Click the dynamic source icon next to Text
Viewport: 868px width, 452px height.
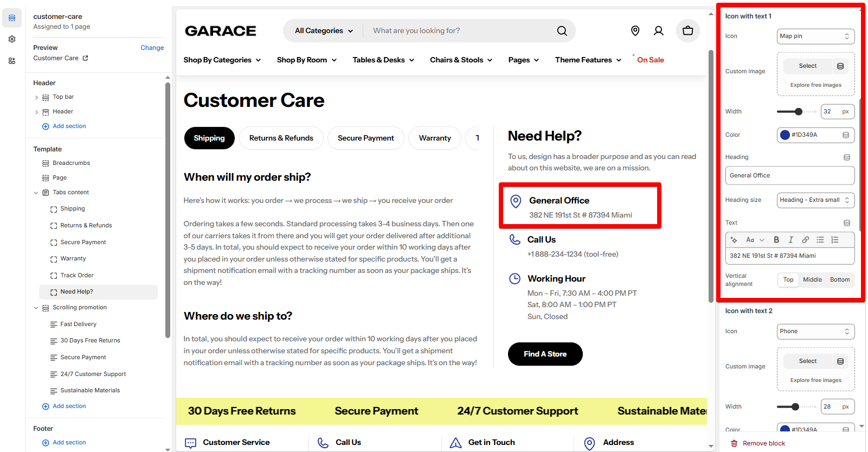[847, 223]
